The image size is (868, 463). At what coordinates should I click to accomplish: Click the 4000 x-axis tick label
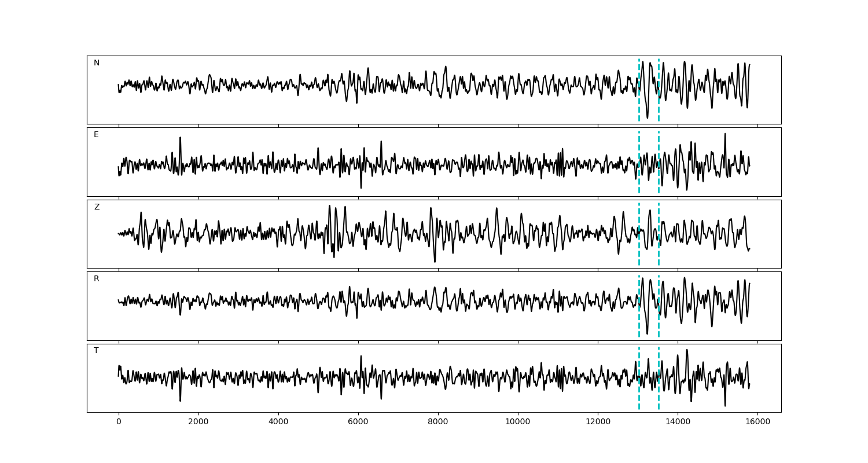click(278, 422)
